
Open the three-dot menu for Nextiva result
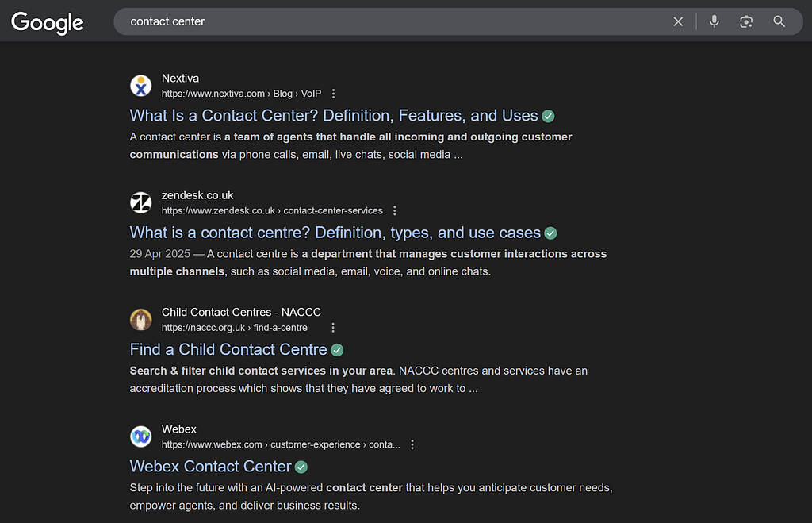(334, 94)
